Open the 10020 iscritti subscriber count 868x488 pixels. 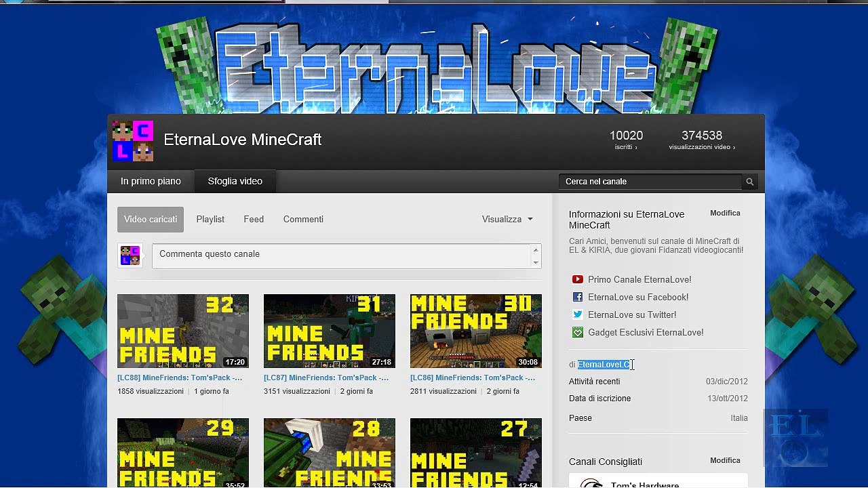point(626,140)
